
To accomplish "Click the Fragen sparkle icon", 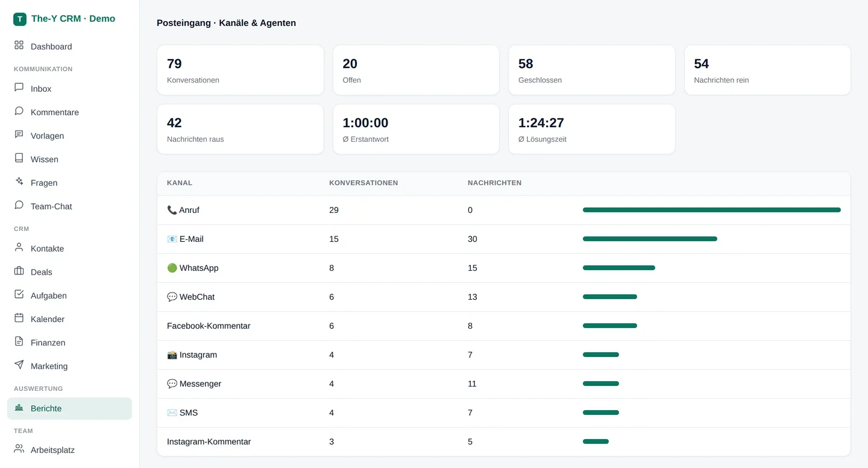I will click(x=19, y=182).
